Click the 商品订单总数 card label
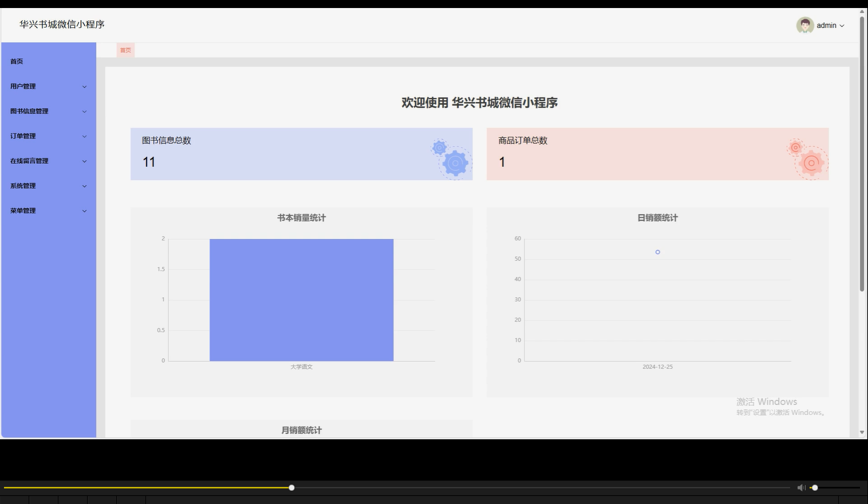The height and width of the screenshot is (504, 868). coord(523,140)
